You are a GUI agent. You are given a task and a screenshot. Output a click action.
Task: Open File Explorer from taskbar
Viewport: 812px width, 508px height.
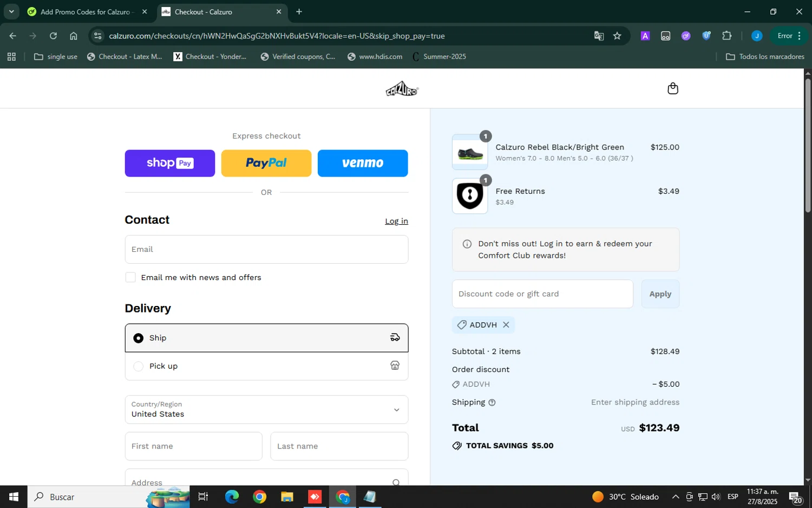click(287, 497)
